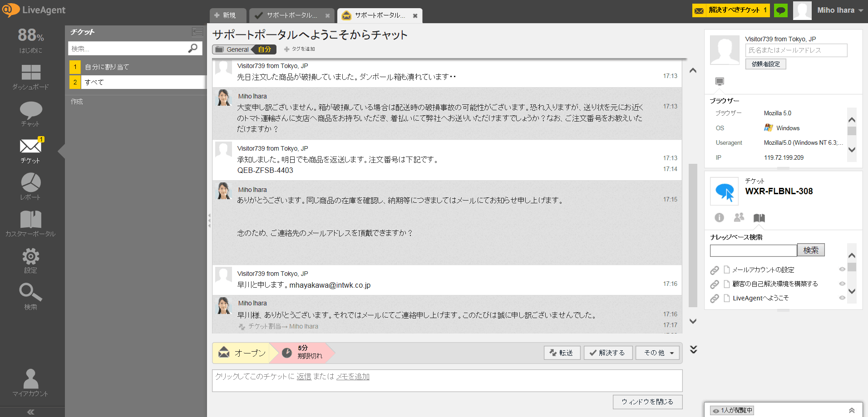The height and width of the screenshot is (417, 868).
Task: Collapse the conversation with up chevron
Action: [693, 70]
